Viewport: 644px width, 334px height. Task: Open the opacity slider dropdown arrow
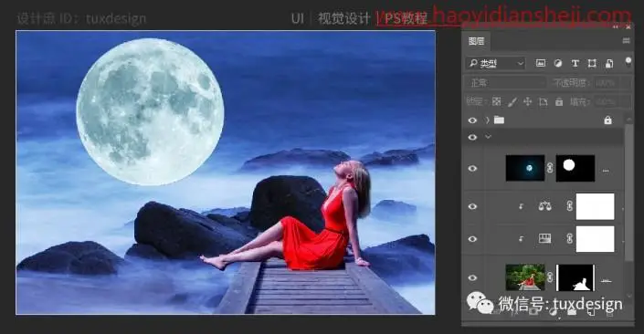(x=626, y=82)
